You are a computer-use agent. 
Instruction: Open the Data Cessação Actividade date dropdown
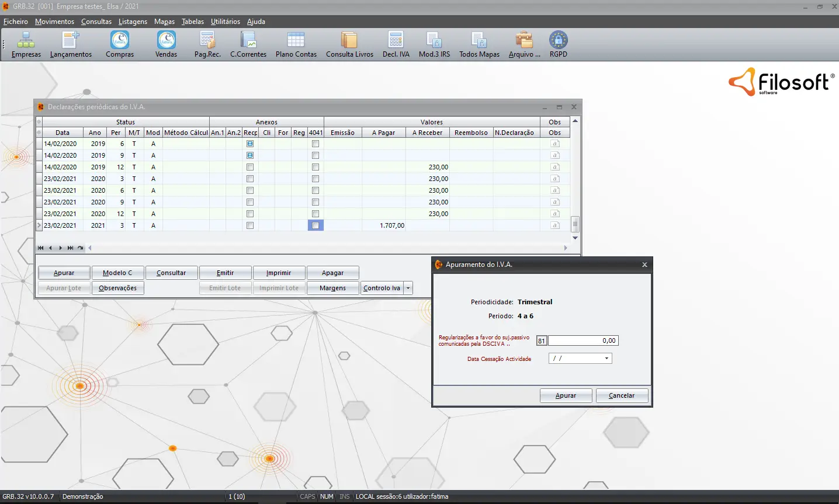606,359
